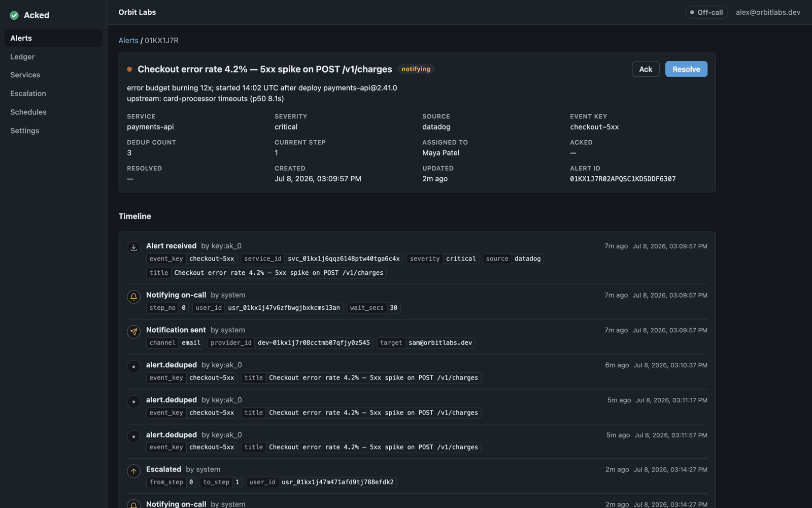This screenshot has width=812, height=508.
Task: Click the channel email tag
Action: pos(175,343)
